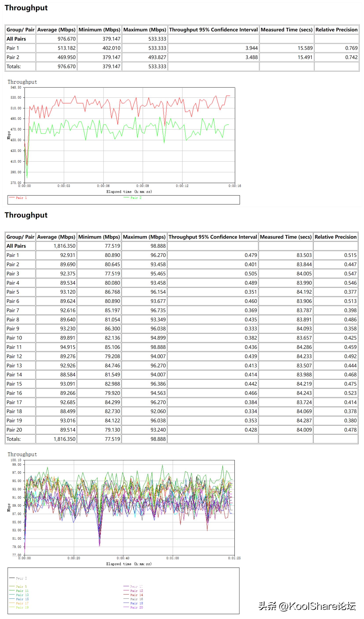Select the average value "93.120"
The height and width of the screenshot is (619, 364).
click(68, 292)
